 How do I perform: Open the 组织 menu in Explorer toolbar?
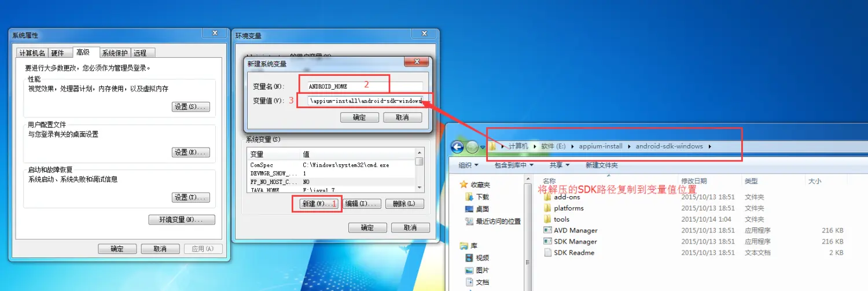[x=468, y=165]
